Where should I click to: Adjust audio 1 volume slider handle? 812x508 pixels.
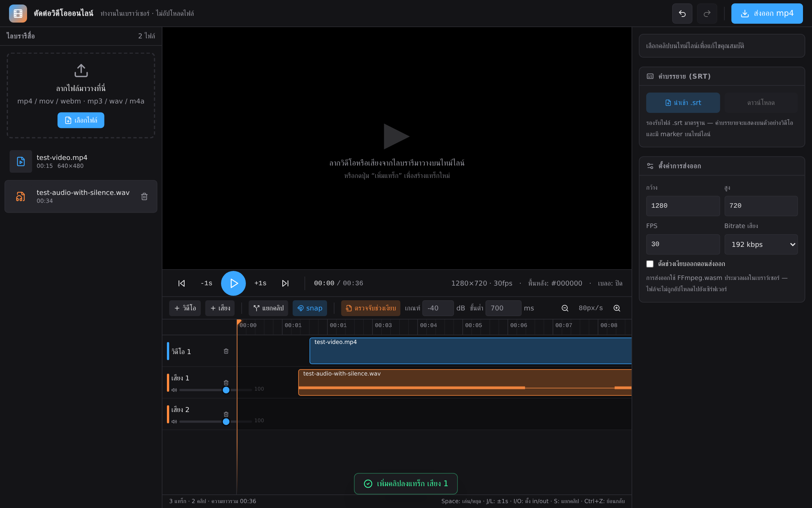[x=226, y=390]
